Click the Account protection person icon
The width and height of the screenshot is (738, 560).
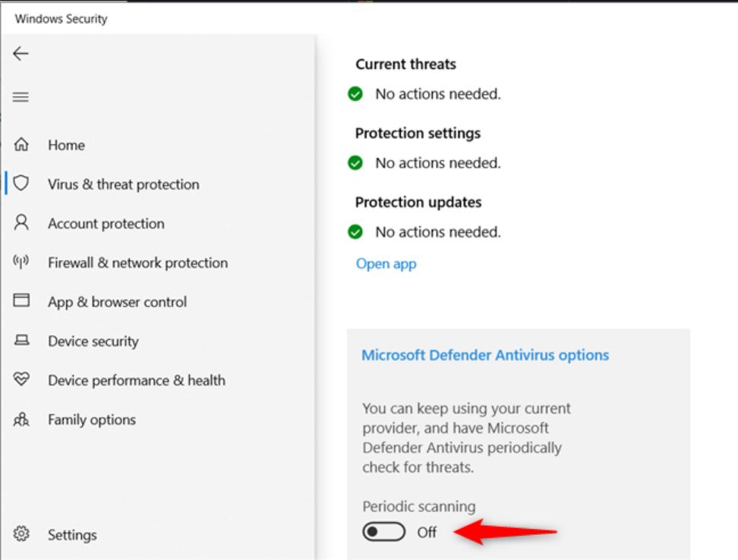21,223
